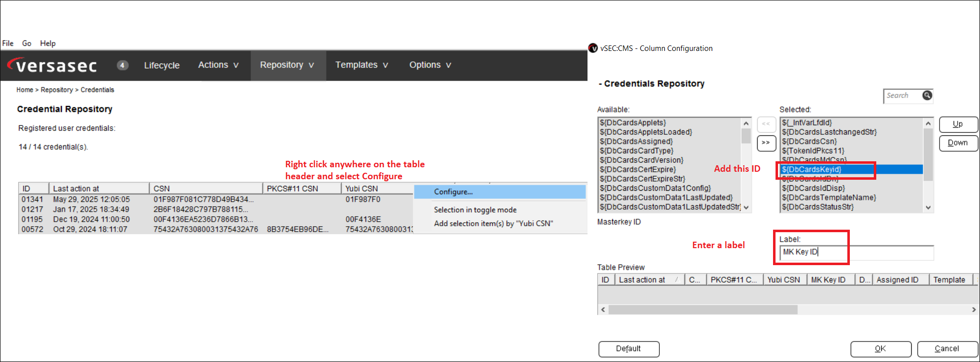The width and height of the screenshot is (980, 362).
Task: Click the Home breadcrumb link
Action: [x=25, y=90]
